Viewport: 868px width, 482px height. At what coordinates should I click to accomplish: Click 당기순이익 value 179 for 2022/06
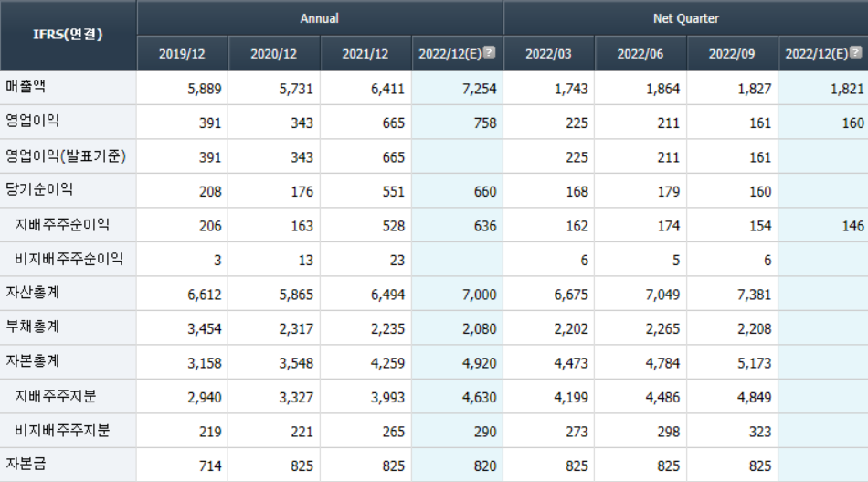tap(669, 192)
